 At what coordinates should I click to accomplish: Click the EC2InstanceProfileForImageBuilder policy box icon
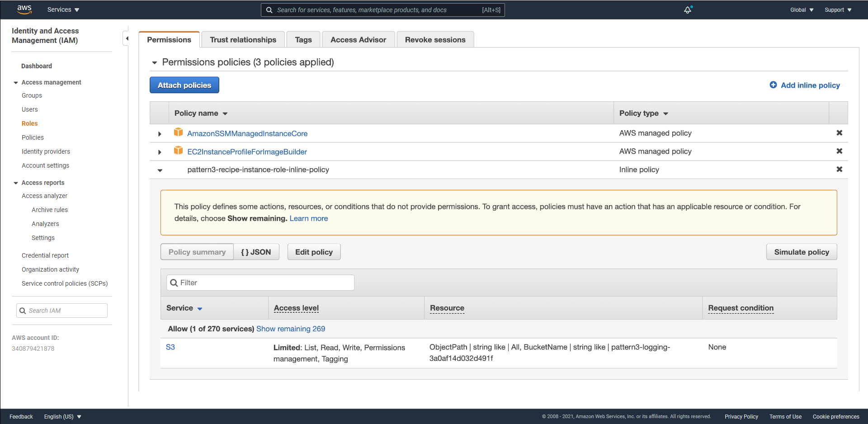tap(179, 151)
